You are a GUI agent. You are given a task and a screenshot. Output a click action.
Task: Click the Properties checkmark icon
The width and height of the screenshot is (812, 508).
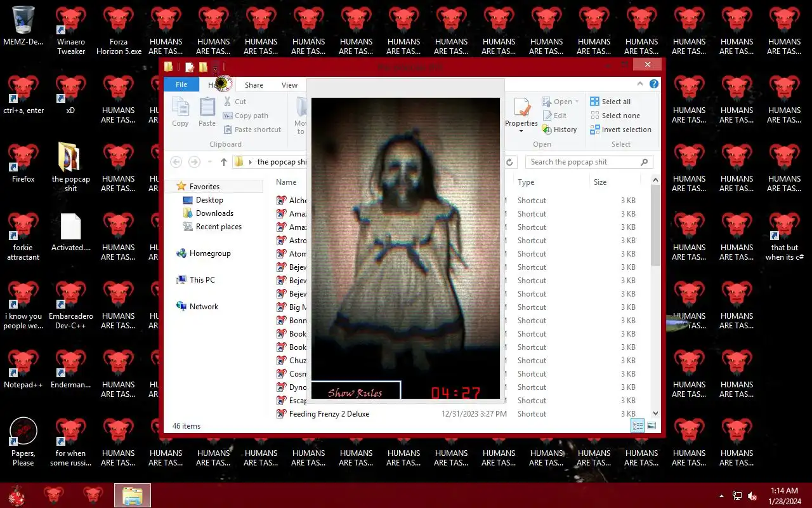(521, 107)
